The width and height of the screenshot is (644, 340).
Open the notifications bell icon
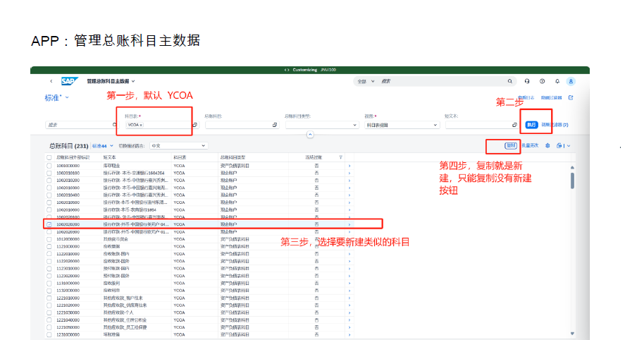[557, 81]
